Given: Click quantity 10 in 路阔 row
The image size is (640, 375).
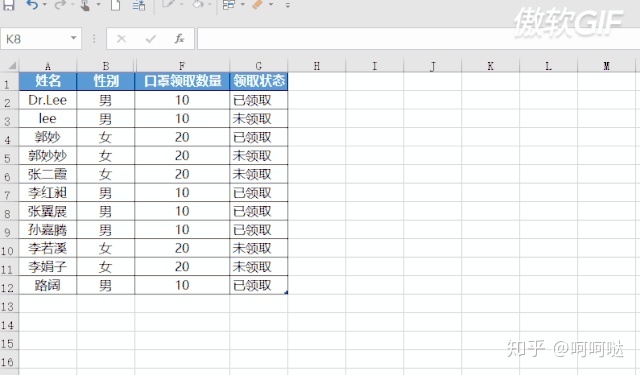Looking at the screenshot, I should click(x=182, y=285).
